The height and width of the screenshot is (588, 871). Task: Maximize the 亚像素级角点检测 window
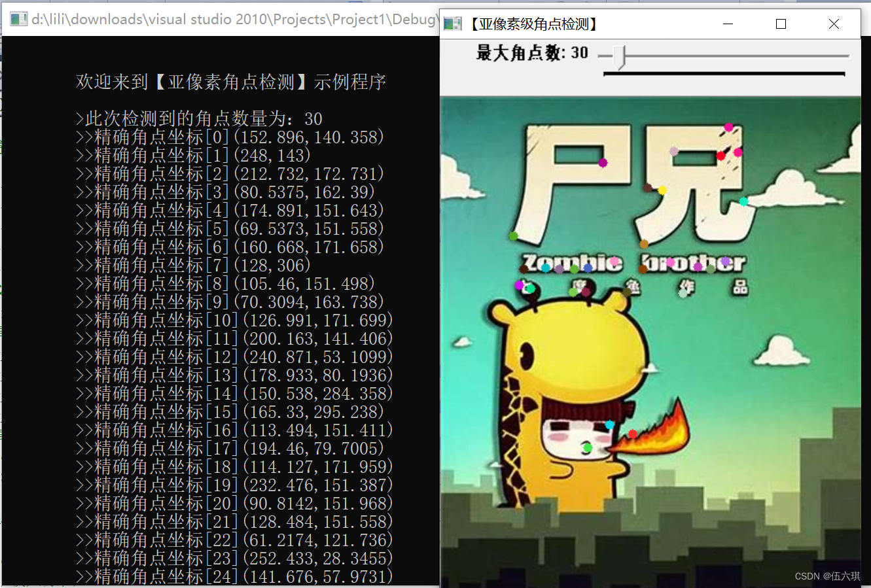tap(781, 24)
